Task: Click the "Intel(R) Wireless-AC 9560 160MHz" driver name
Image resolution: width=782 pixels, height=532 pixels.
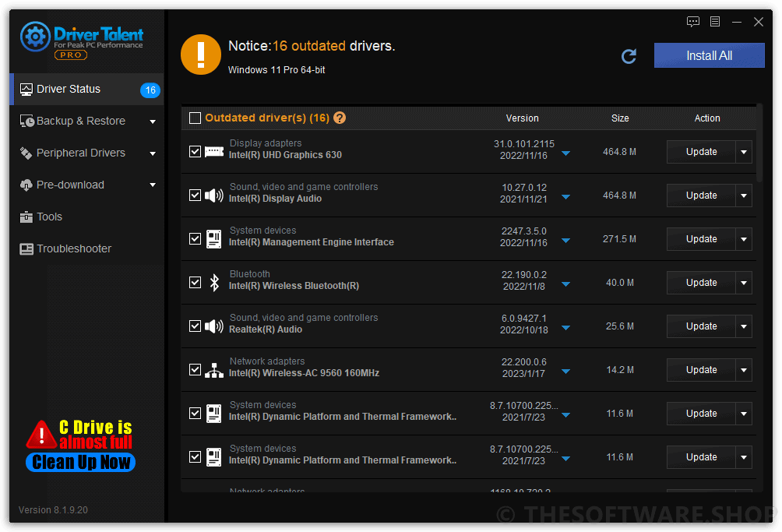Action: click(x=304, y=373)
